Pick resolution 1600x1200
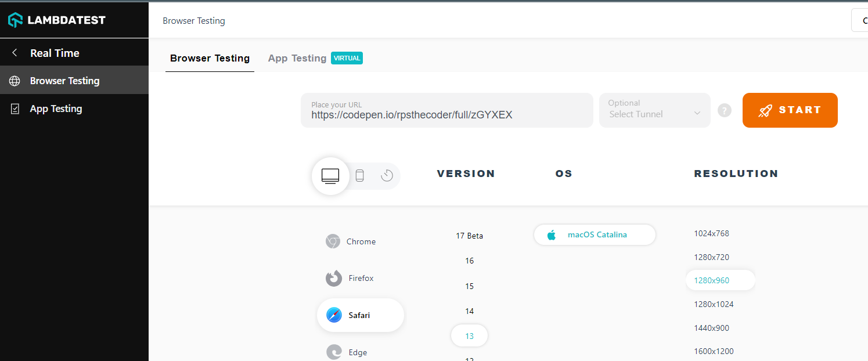This screenshot has height=361, width=868. (x=714, y=351)
